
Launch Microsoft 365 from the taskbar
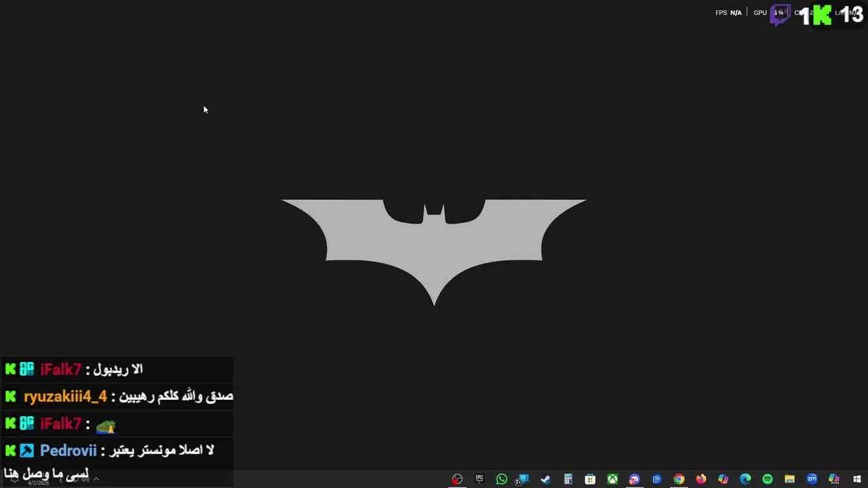click(834, 479)
